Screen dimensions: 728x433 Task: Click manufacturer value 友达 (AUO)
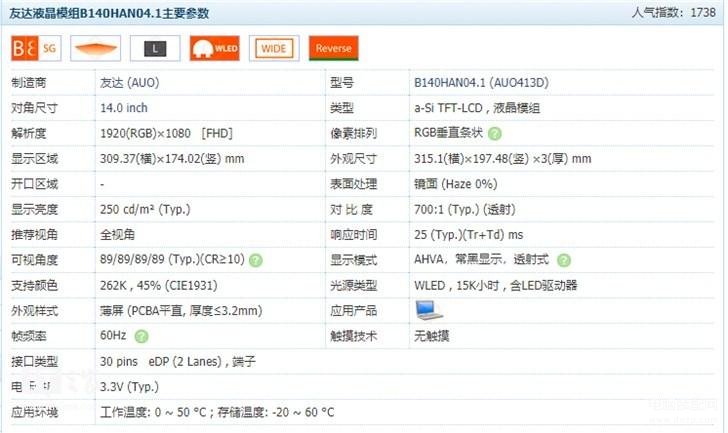coord(130,83)
